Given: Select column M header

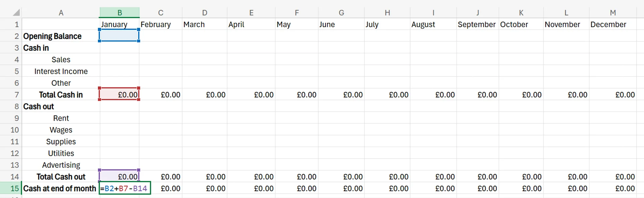Looking at the screenshot, I should 613,12.
